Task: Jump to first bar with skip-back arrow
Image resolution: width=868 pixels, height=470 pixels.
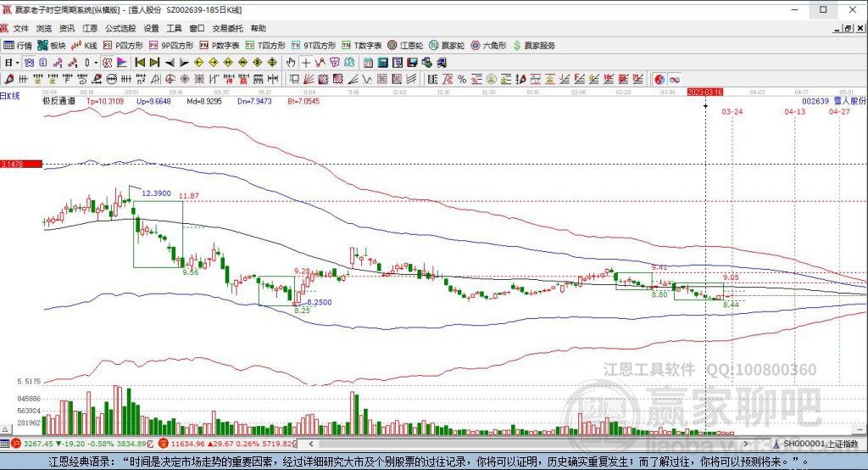Action: point(138,62)
